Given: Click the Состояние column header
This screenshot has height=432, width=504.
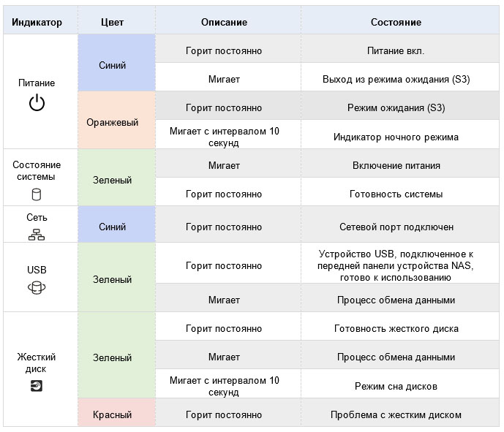Looking at the screenshot, I should [x=396, y=22].
